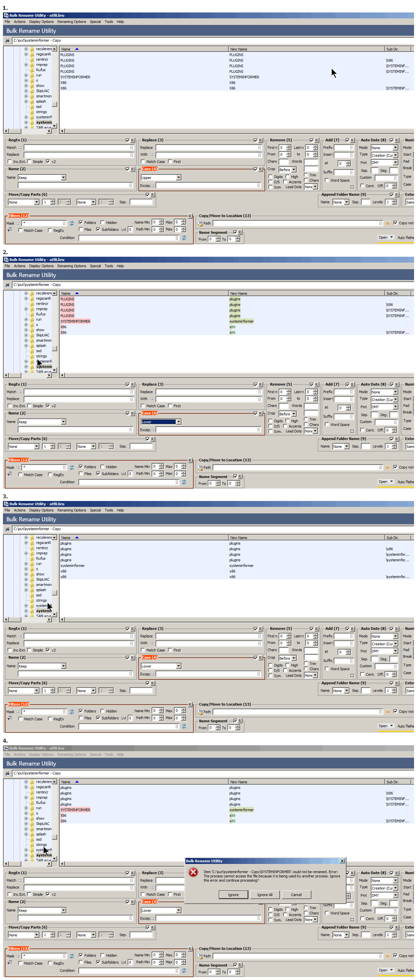Click RegEx Match input field in first window
The width and height of the screenshot is (417, 980).
pyautogui.click(x=78, y=148)
